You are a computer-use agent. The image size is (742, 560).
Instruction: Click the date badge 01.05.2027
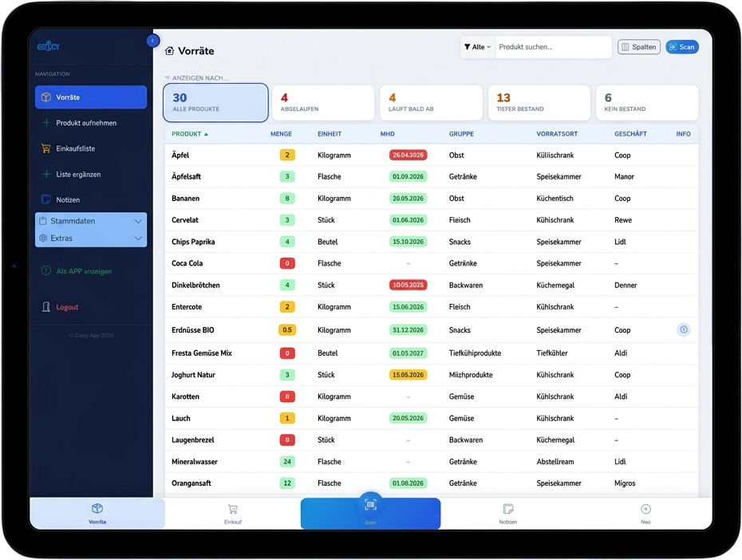tap(408, 353)
